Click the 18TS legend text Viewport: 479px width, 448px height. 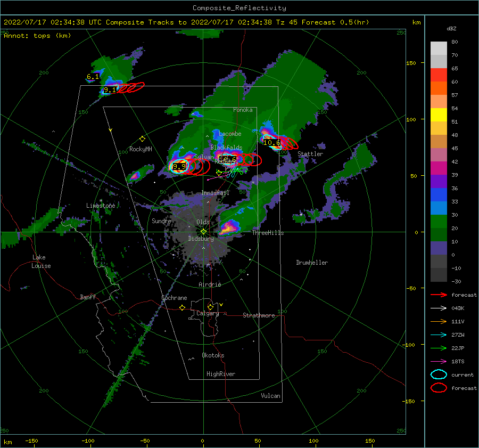pos(458,362)
